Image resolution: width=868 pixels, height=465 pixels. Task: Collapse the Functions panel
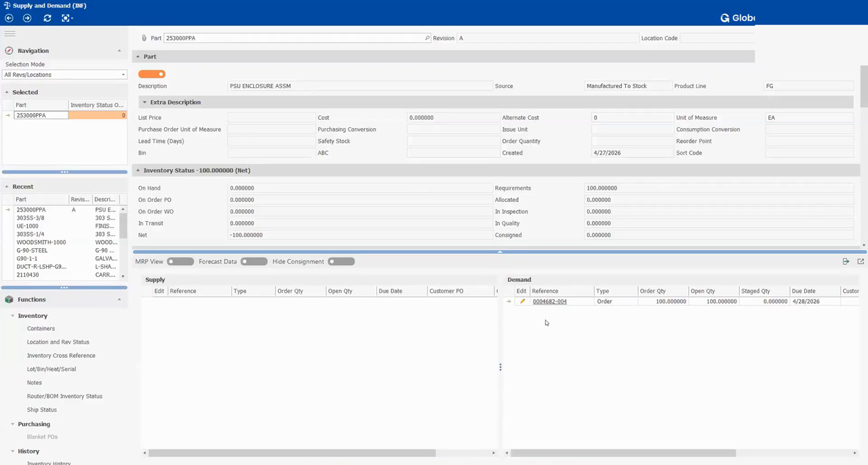119,300
